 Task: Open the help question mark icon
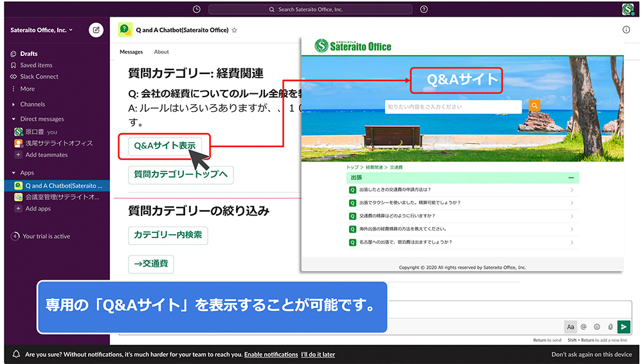coord(424,9)
